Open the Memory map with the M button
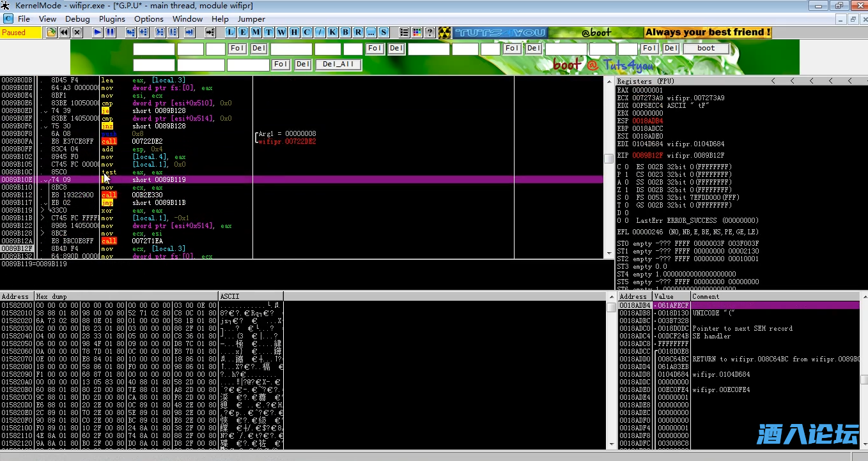868x461 pixels. 256,32
